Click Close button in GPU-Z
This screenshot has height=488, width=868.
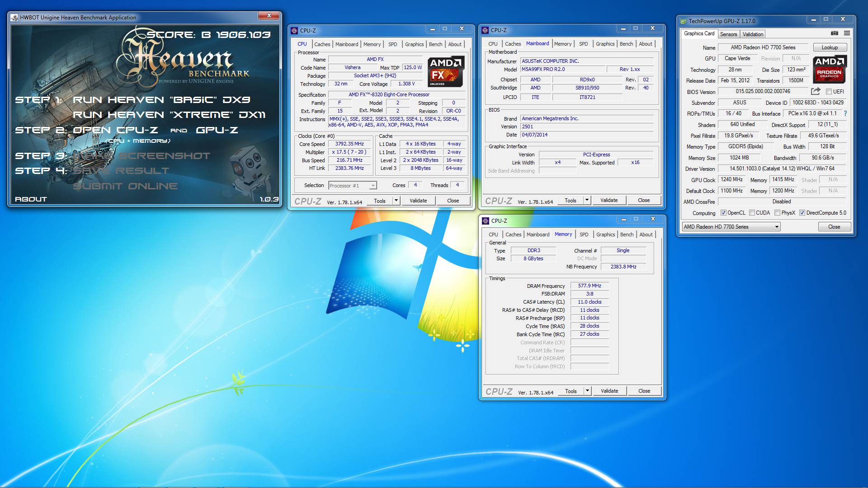(x=834, y=227)
